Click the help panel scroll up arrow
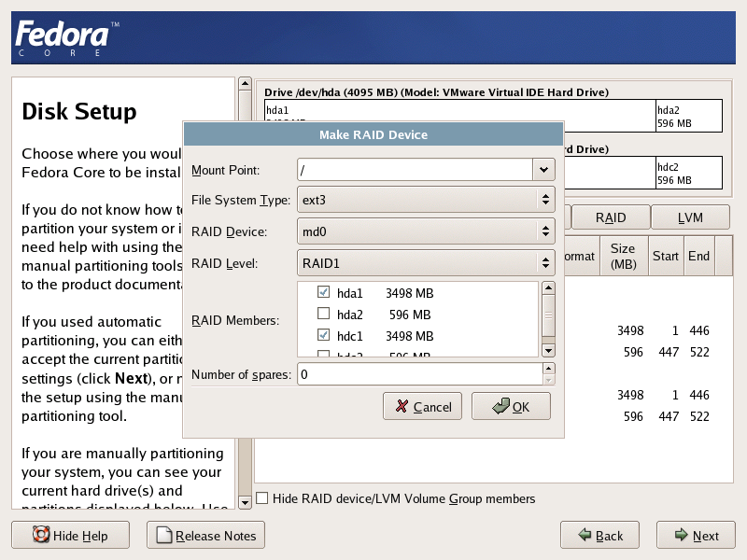This screenshot has height=560, width=747. 245,84
